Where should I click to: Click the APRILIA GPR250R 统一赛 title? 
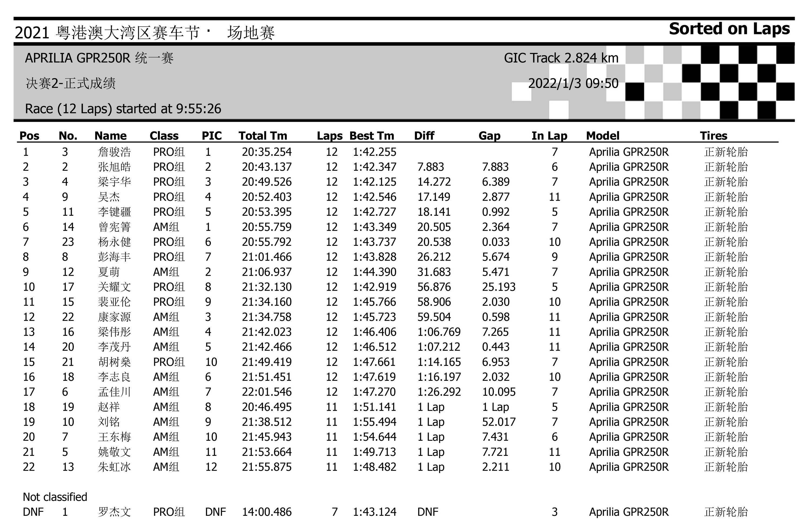coord(99,58)
